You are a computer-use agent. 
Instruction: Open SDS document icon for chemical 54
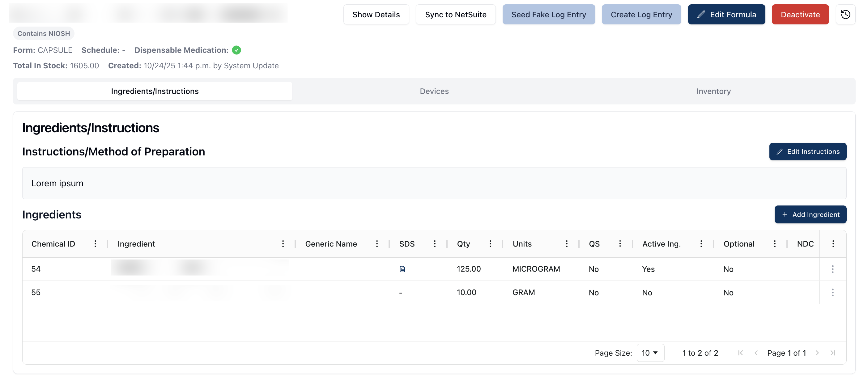[x=402, y=269]
